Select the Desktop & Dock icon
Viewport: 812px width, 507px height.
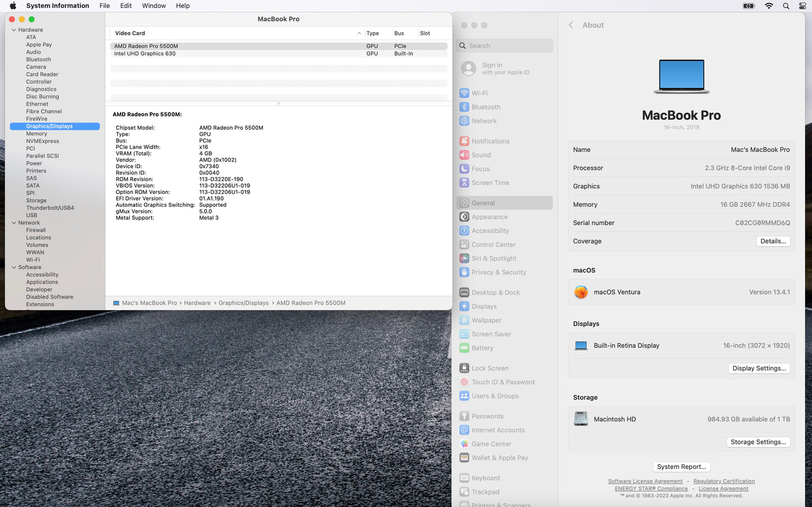click(x=464, y=292)
